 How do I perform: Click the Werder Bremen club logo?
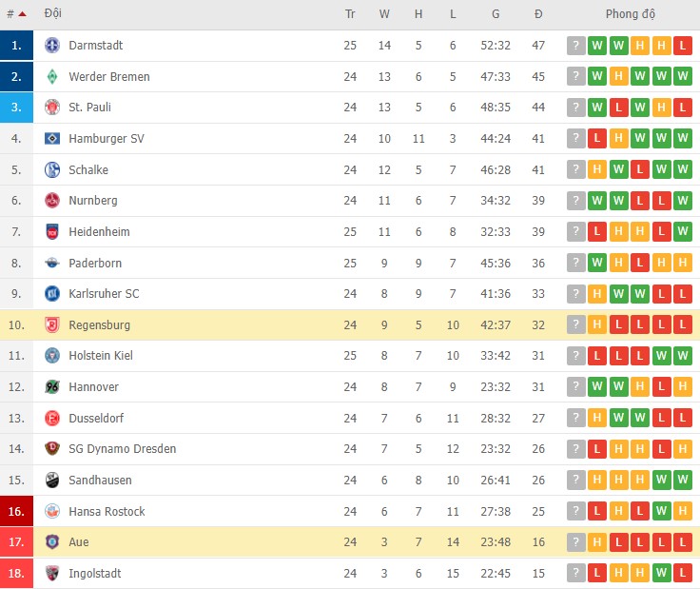click(x=51, y=76)
